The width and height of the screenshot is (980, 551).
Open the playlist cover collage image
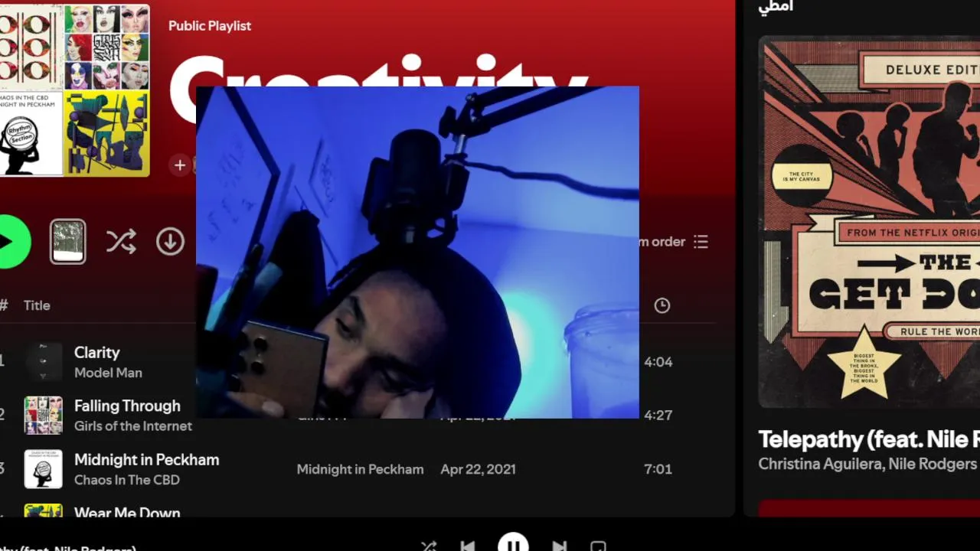(74, 89)
